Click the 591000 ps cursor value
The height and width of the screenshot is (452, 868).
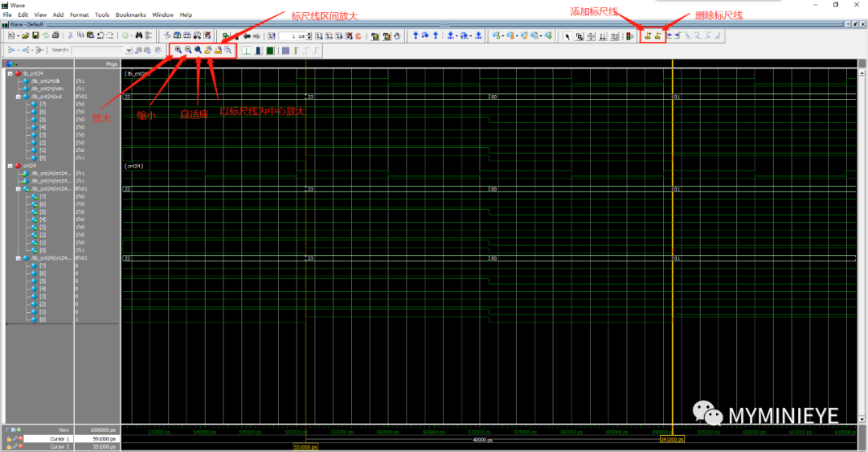pos(104,438)
